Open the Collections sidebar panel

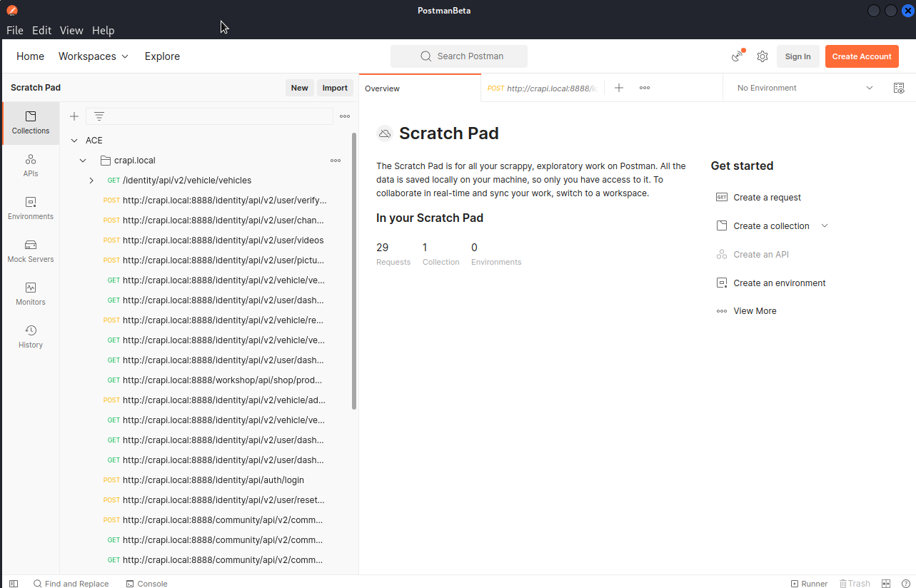[x=31, y=122]
